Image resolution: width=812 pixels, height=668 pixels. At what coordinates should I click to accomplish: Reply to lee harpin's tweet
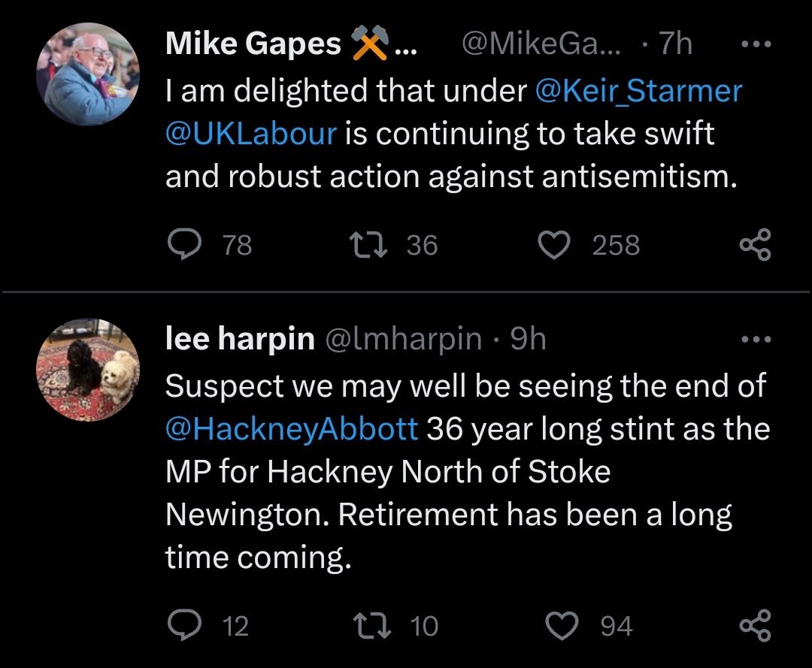pos(181,626)
